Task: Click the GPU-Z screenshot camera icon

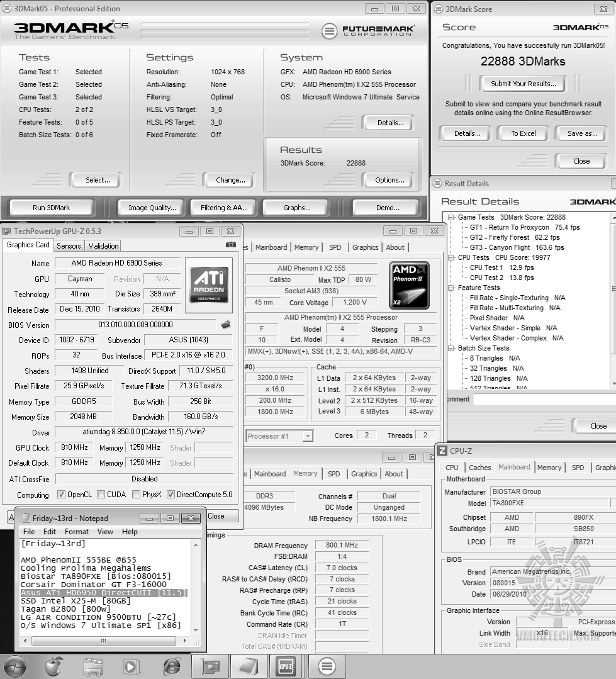Action: tap(231, 245)
